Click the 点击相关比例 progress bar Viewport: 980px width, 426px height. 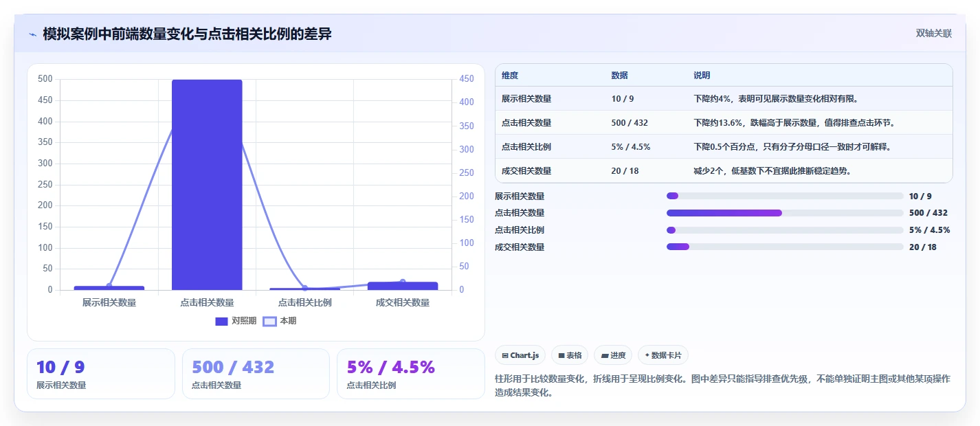pos(785,230)
